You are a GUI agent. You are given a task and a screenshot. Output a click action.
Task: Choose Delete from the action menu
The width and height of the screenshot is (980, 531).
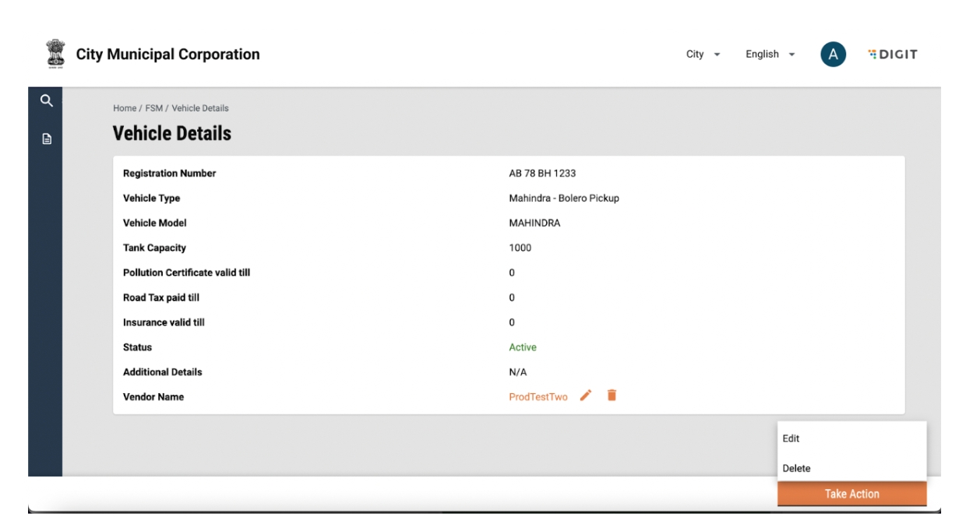[796, 468]
